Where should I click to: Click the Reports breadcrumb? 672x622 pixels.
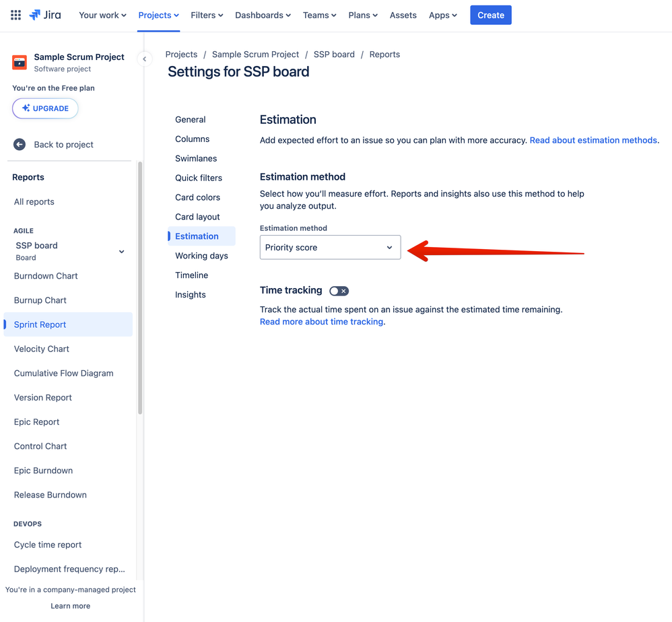[x=384, y=55]
